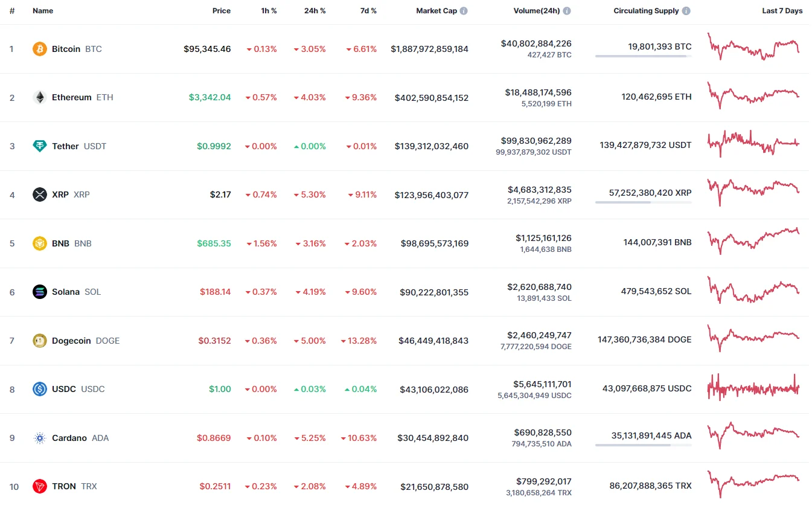The image size is (812, 508).
Task: Click the Dogecoin logo icon
Action: point(39,341)
